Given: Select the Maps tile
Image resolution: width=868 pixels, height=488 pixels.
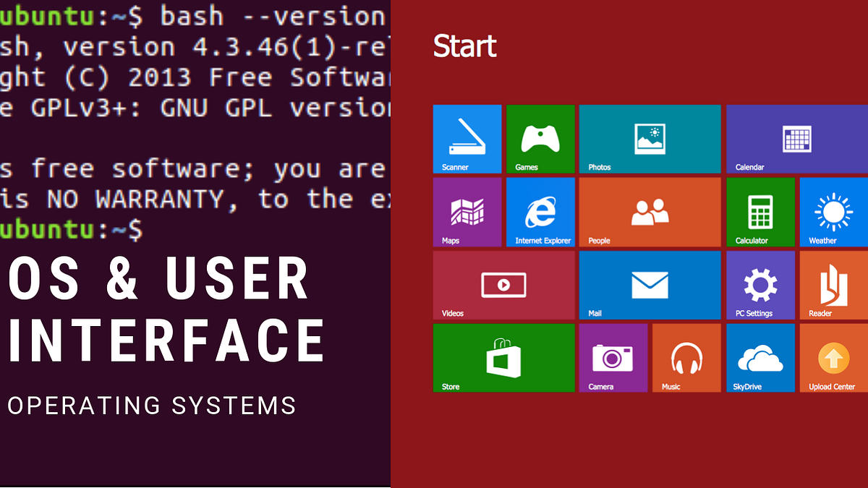Looking at the screenshot, I should point(467,212).
